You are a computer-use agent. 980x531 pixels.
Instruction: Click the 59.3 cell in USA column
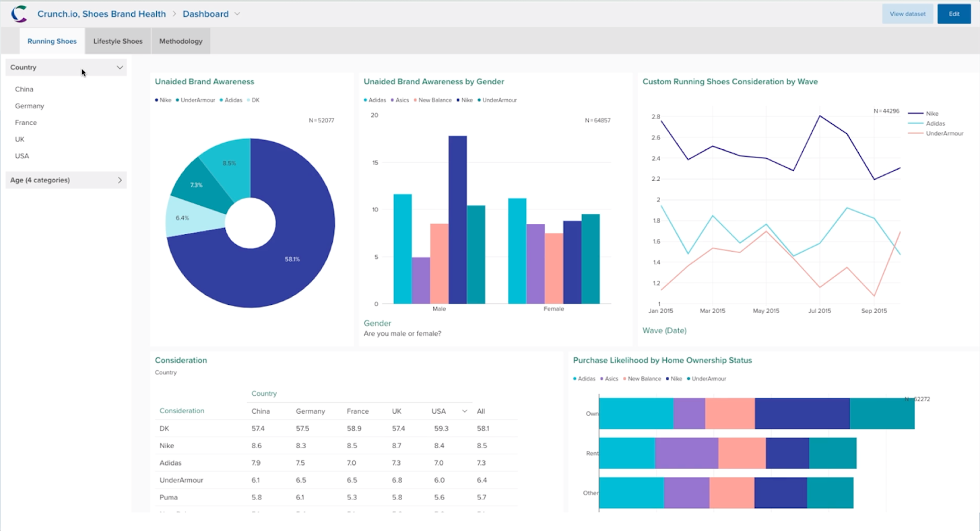click(441, 428)
